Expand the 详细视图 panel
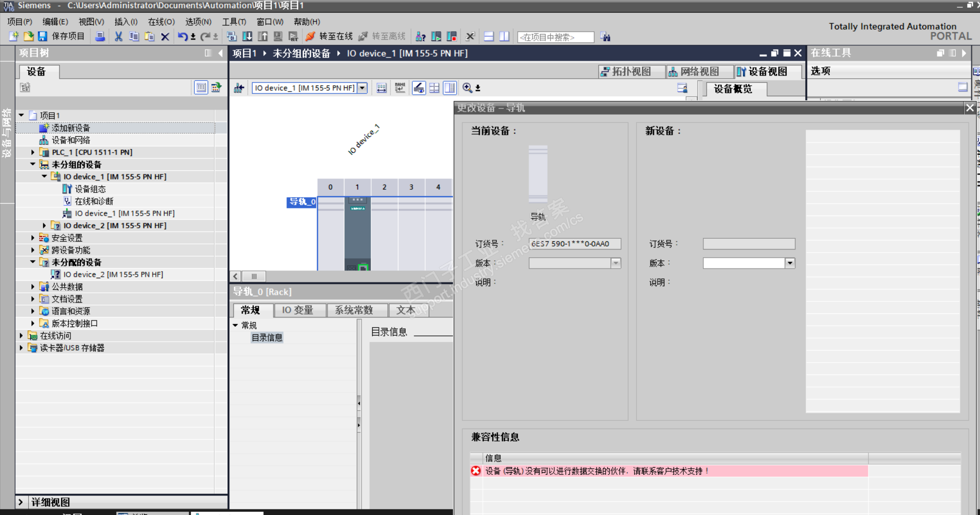 click(21, 502)
